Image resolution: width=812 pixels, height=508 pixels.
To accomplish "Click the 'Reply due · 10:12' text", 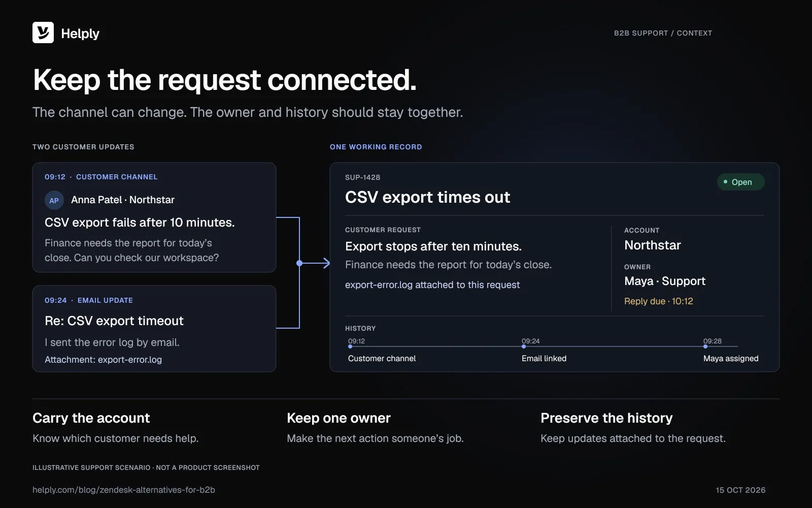I will pos(658,301).
